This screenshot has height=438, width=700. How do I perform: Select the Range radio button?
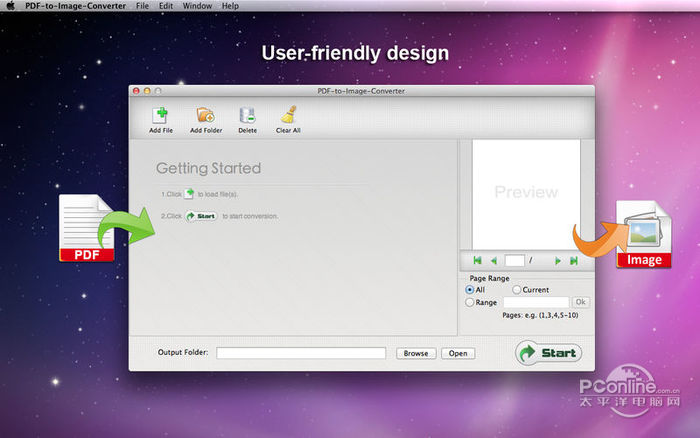pos(469,302)
